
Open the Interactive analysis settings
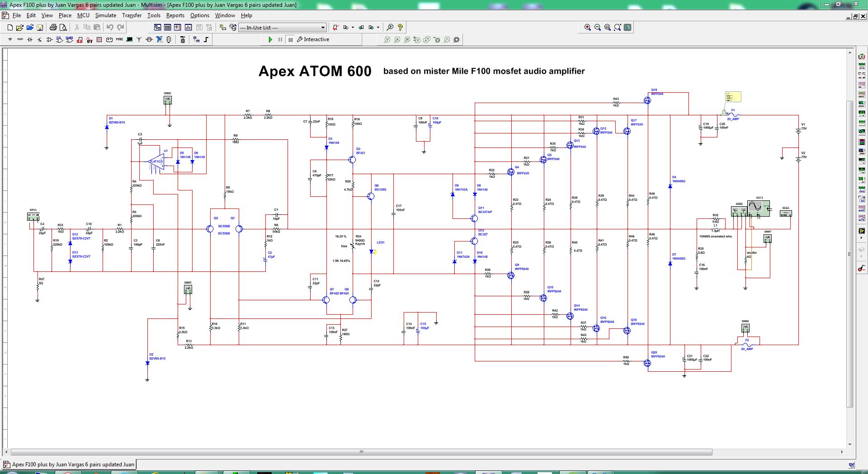coord(313,39)
